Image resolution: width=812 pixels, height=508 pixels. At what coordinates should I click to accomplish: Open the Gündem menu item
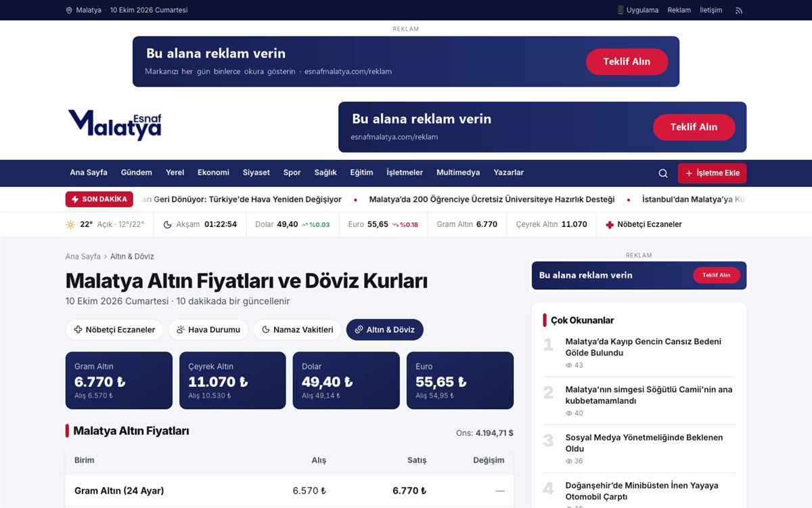pyautogui.click(x=137, y=173)
